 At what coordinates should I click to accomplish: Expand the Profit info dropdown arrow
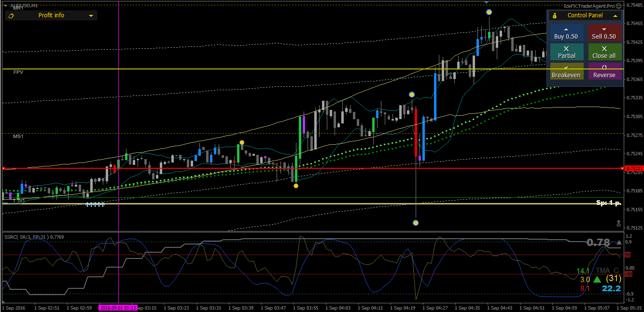coord(91,16)
